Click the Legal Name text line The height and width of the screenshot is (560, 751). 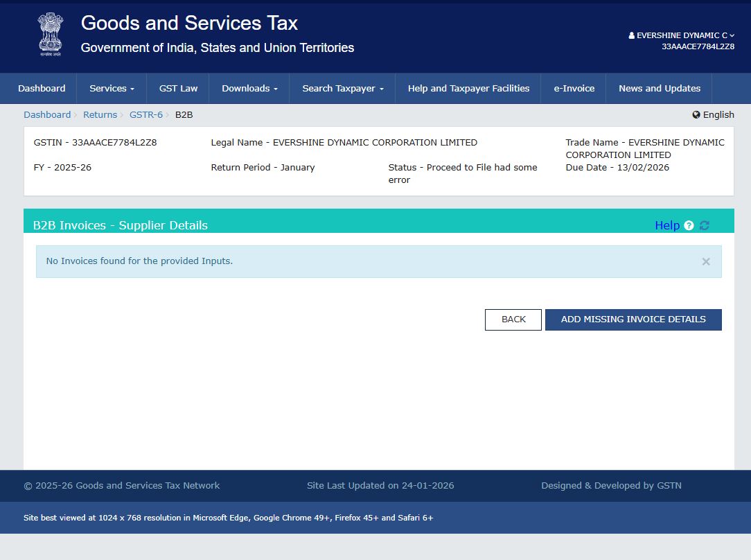[344, 142]
